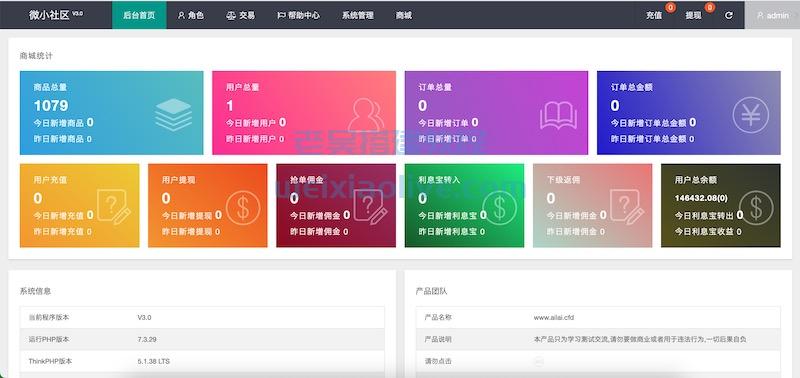Click the edit note icon in 下级返佣 card

point(627,207)
